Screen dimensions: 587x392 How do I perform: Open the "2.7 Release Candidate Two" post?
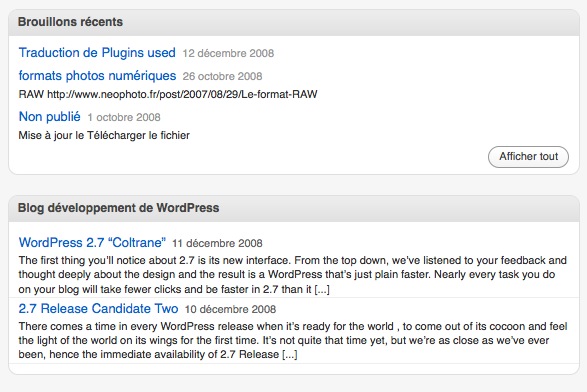[x=98, y=309]
